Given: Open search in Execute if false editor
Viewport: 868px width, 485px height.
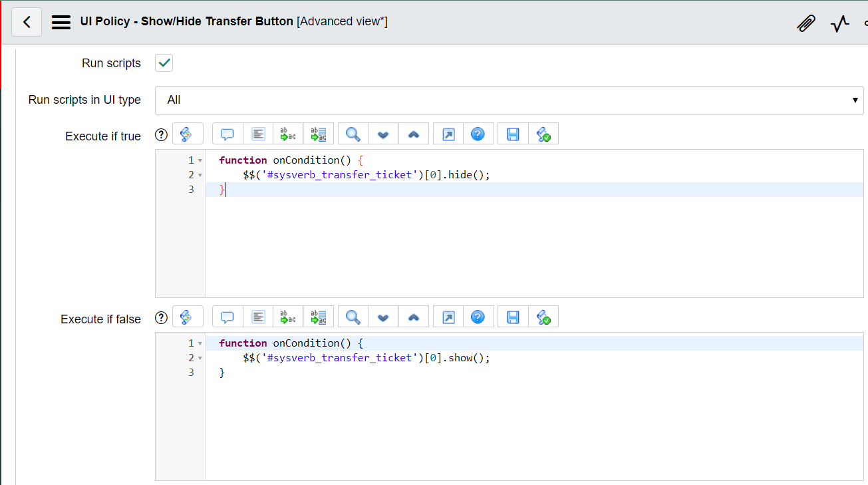Looking at the screenshot, I should tap(353, 317).
